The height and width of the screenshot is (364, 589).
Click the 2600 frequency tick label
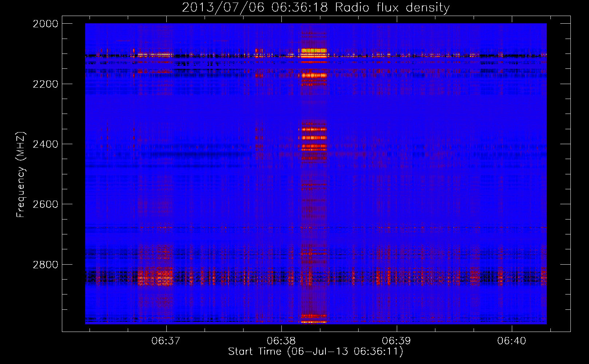(x=46, y=204)
